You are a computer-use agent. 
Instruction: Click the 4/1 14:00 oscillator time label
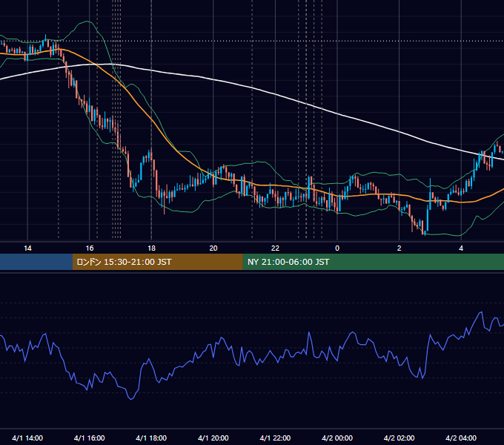[x=27, y=438]
